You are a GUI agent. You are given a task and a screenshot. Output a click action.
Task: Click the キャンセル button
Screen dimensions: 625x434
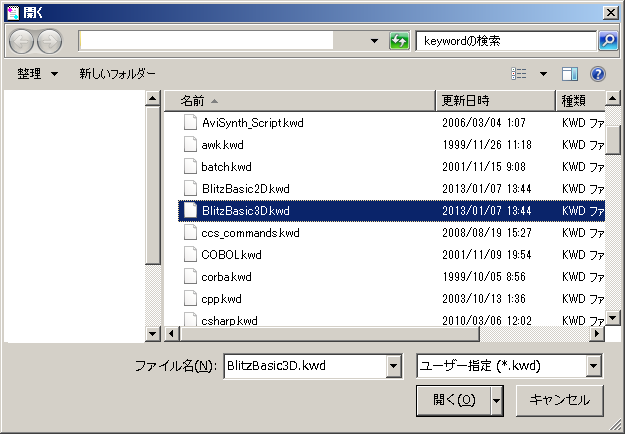click(559, 400)
